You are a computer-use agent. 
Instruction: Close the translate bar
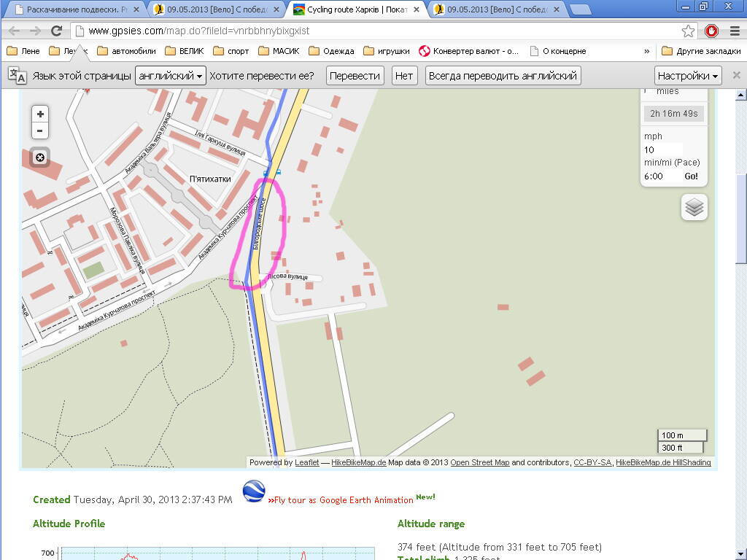[x=736, y=76]
